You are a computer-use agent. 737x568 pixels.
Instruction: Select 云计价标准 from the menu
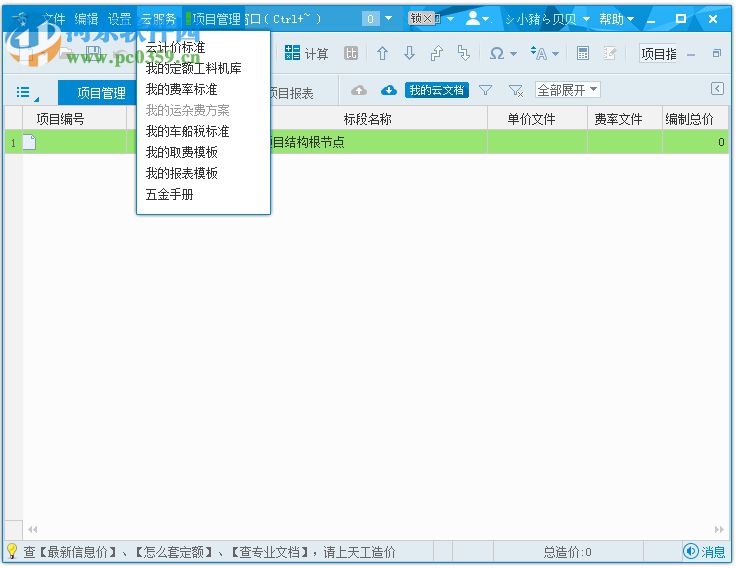pyautogui.click(x=175, y=47)
